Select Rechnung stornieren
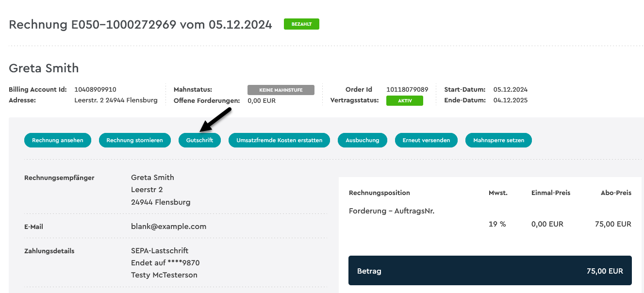This screenshot has width=644, height=293. coord(135,140)
